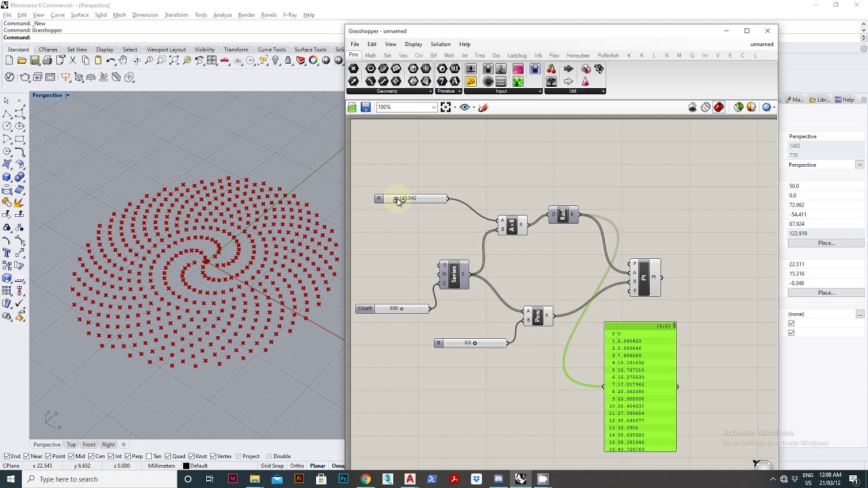Click the Count slider showing 500

(x=393, y=308)
